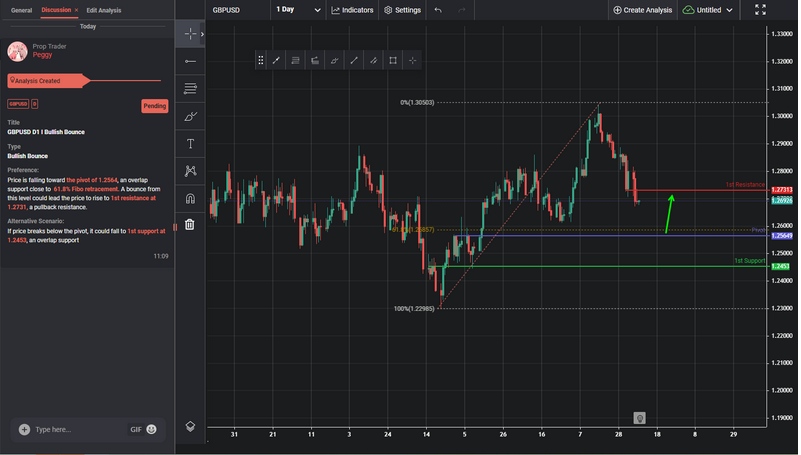Click the '1st Resistance' line label
Image resolution: width=801 pixels, height=455 pixels.
click(x=745, y=185)
